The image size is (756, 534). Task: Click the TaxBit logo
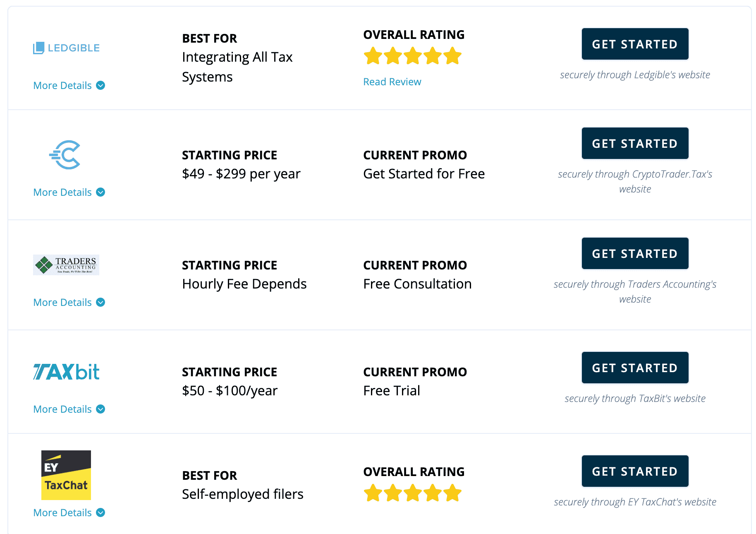tap(66, 372)
